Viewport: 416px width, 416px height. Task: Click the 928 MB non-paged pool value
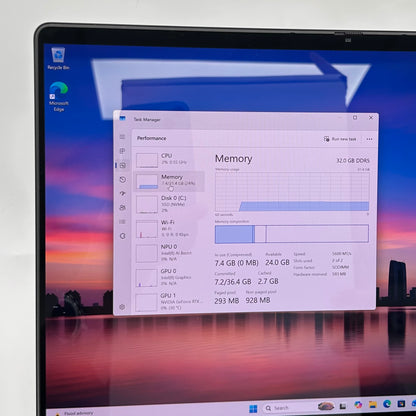pos(258,300)
